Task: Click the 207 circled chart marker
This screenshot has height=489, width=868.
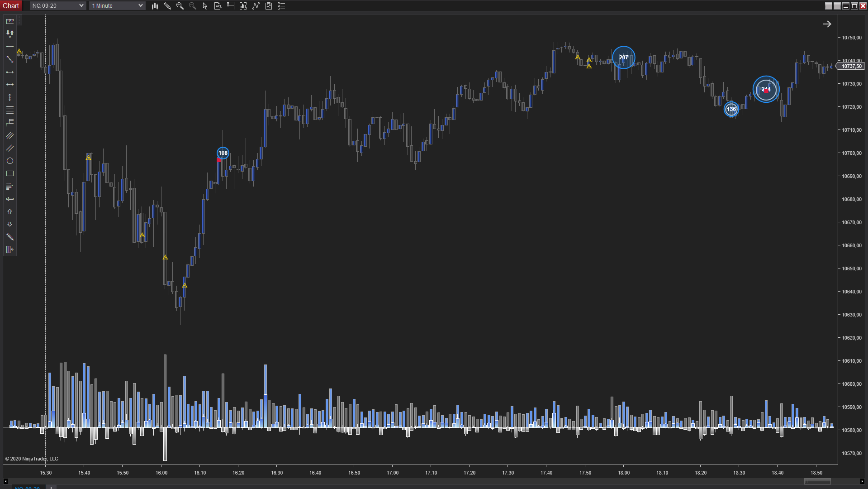Action: pyautogui.click(x=623, y=58)
